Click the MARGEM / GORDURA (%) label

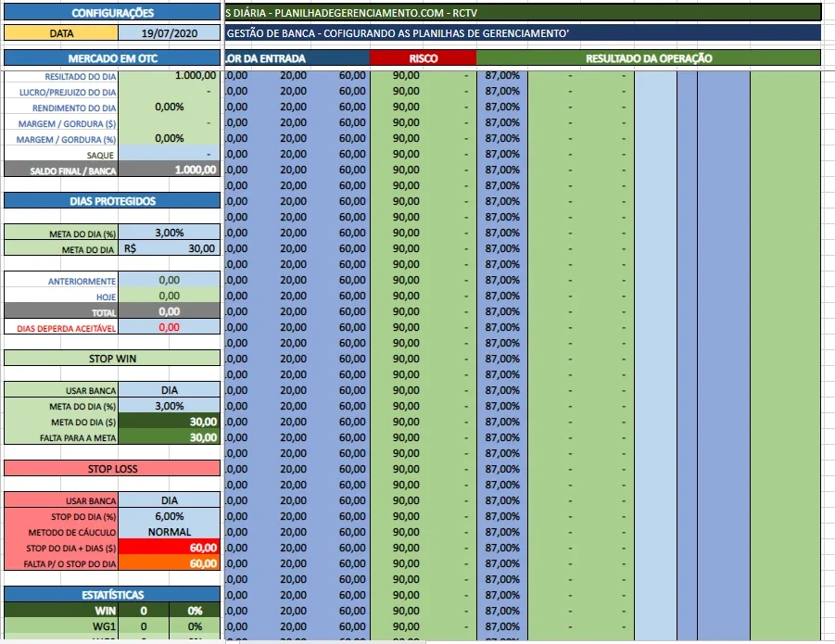tap(66, 139)
